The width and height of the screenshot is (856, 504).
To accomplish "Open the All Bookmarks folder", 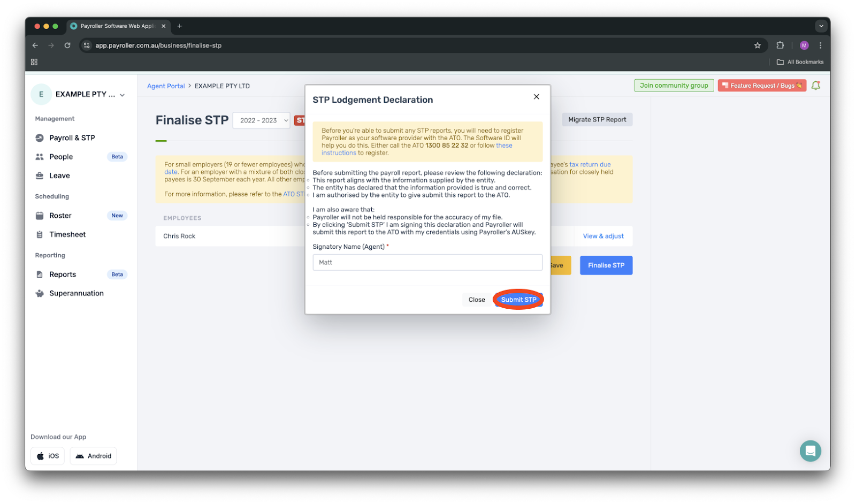I will pos(800,62).
